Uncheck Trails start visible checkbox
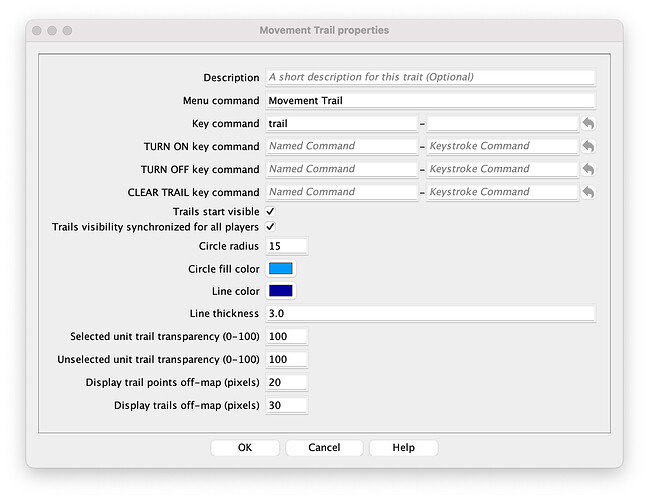Image resolution: width=649 pixels, height=500 pixels. 270,212
